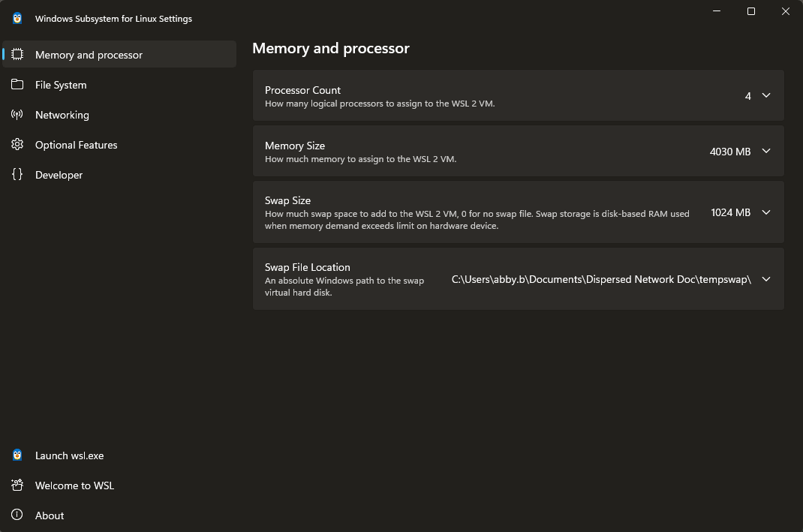Click 'How many logical processors' description
The image size is (803, 532).
tap(380, 104)
